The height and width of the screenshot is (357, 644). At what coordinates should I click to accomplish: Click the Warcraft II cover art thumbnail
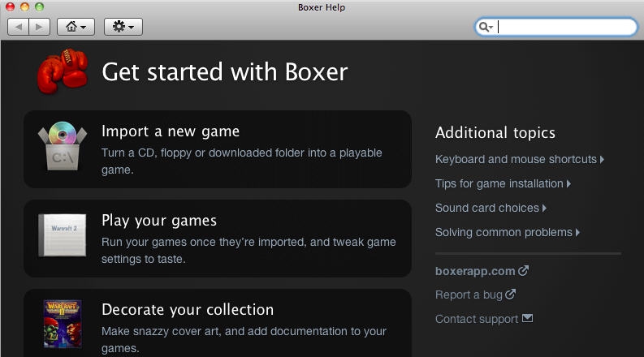[63, 324]
